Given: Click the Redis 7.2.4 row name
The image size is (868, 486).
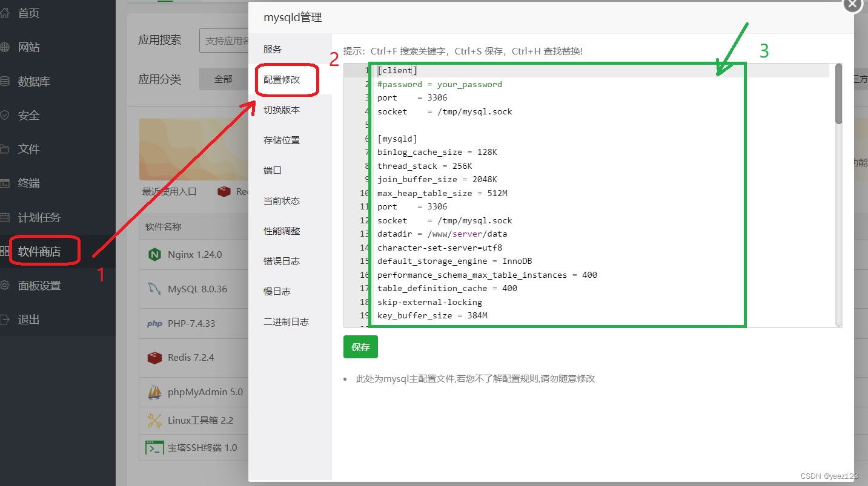Looking at the screenshot, I should [191, 358].
